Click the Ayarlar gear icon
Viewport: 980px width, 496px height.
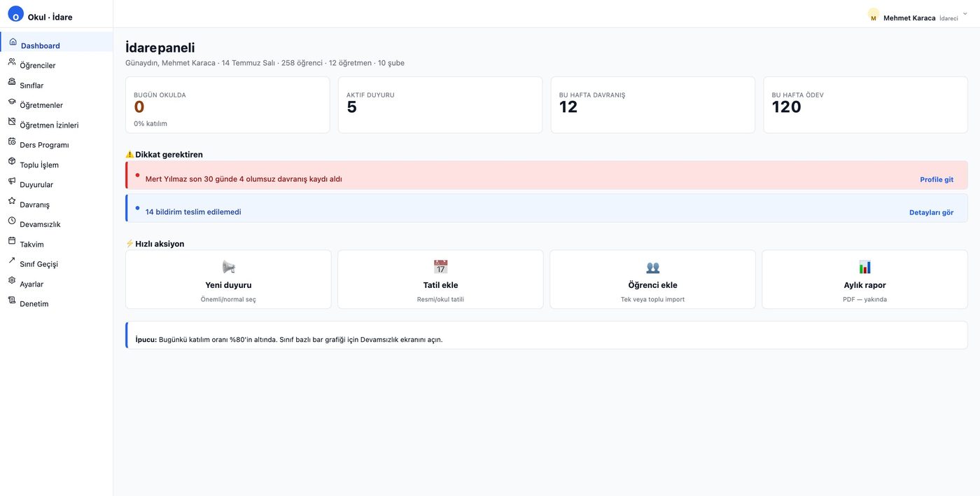(x=12, y=280)
